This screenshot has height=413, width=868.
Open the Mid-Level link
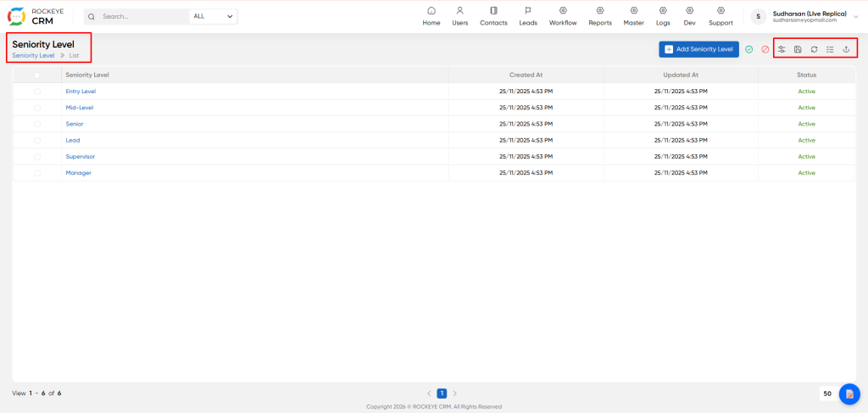(x=80, y=108)
